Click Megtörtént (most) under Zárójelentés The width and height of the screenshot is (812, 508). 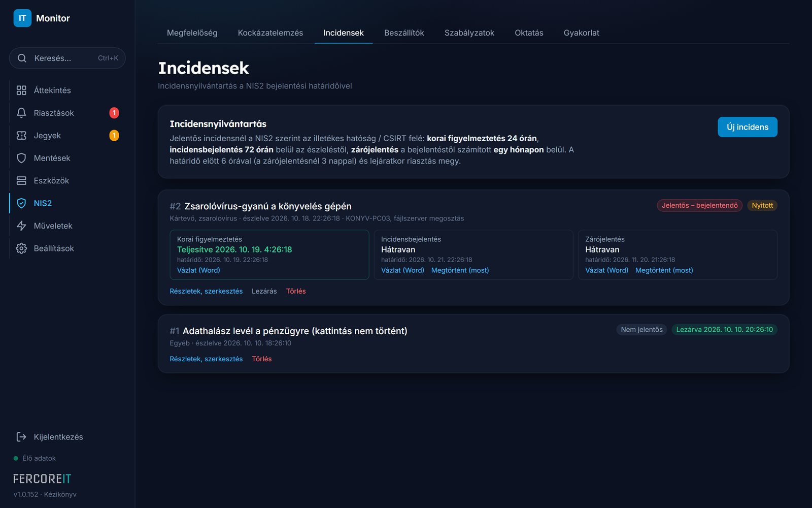pyautogui.click(x=664, y=270)
